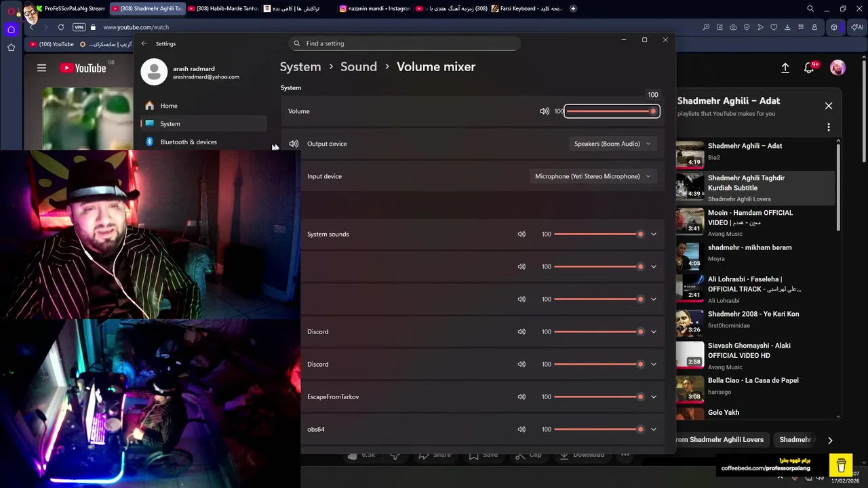Screen dimensions: 868x488
Task: Open arash radmard account profile
Action: [191, 72]
